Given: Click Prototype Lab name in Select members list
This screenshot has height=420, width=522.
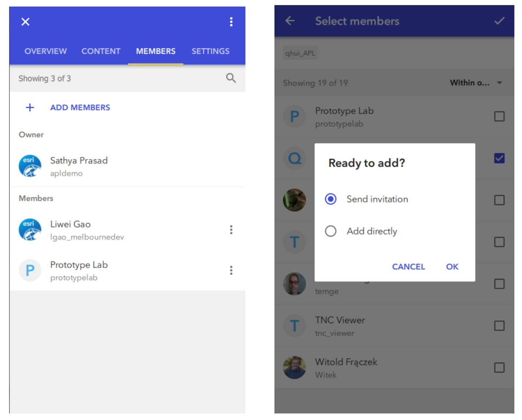Looking at the screenshot, I should pyautogui.click(x=344, y=111).
